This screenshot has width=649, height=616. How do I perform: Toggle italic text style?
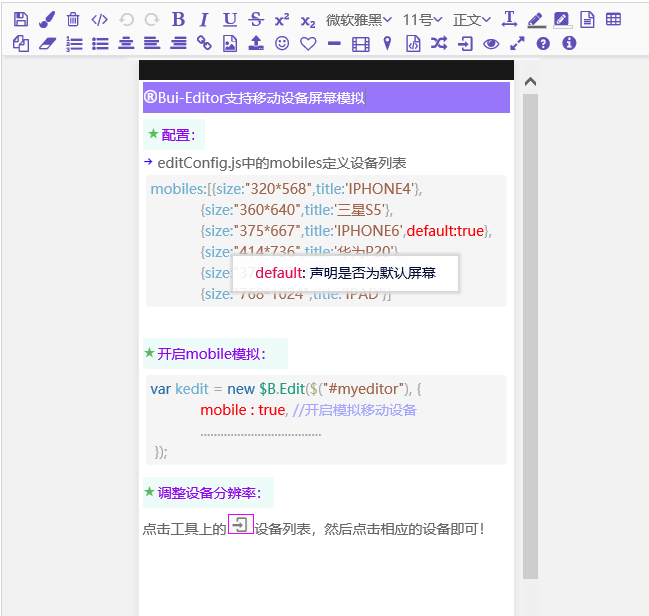point(204,19)
